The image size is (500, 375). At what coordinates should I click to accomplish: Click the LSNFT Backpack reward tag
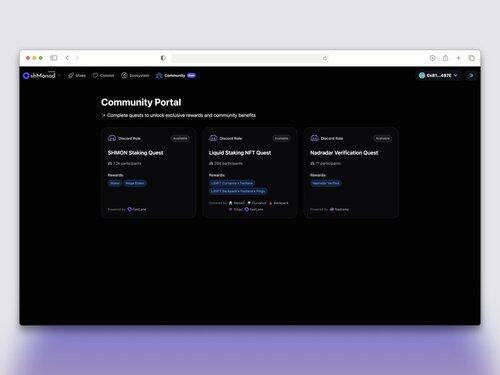point(238,191)
